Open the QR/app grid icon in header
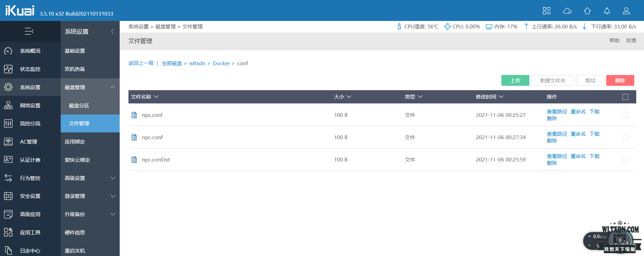 547,11
